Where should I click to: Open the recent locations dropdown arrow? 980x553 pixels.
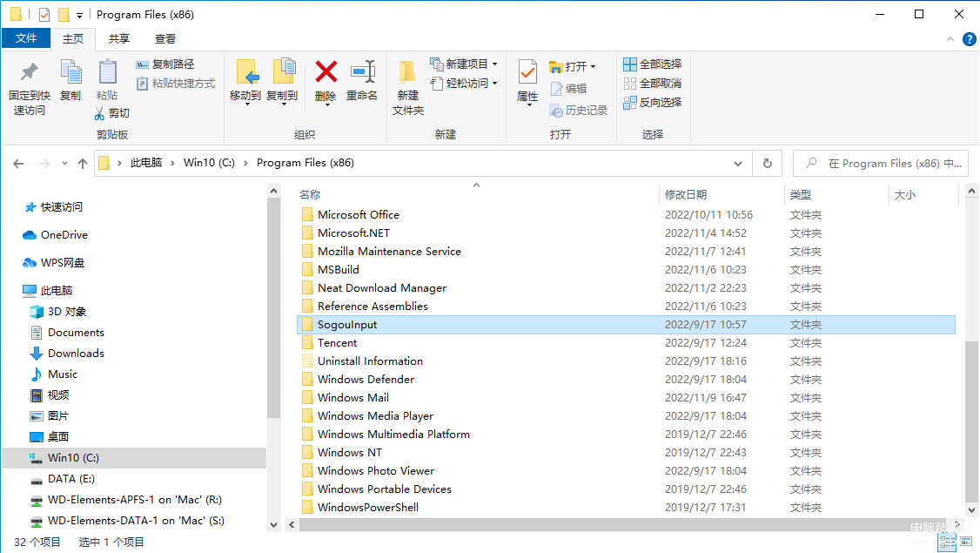pyautogui.click(x=64, y=163)
